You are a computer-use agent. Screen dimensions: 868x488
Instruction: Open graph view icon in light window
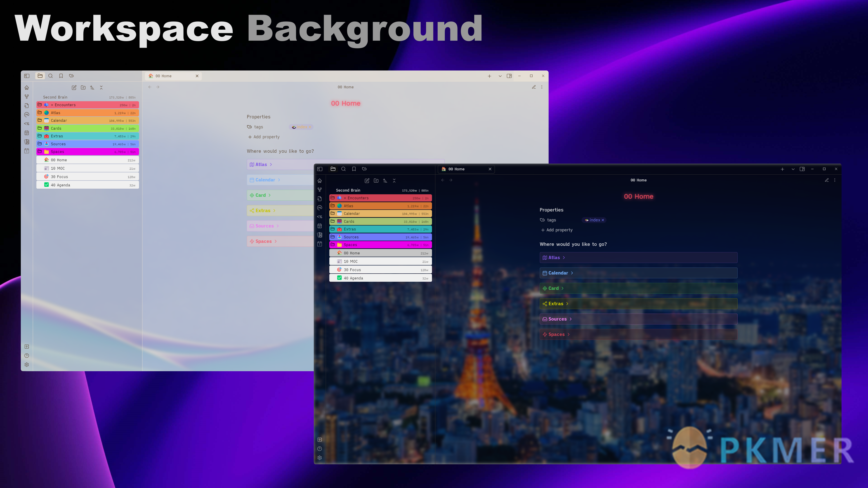tap(27, 96)
